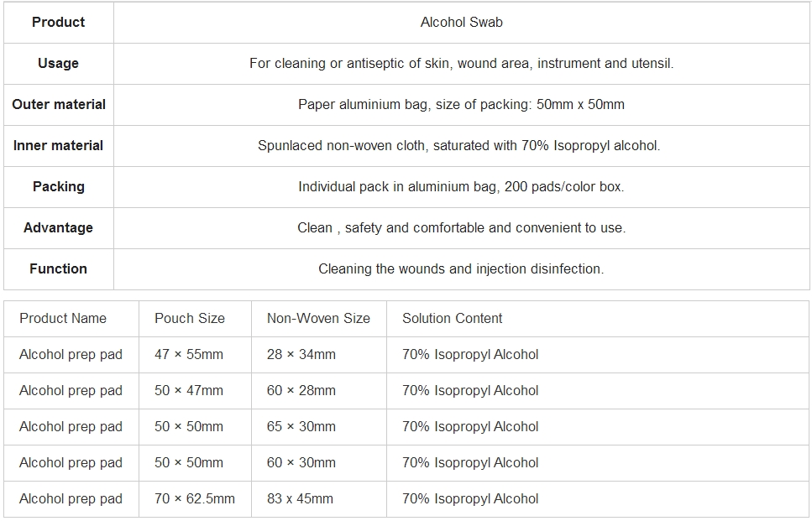812x521 pixels.
Task: Select the 47 × 55mm pouch size cell
Action: coord(189,354)
